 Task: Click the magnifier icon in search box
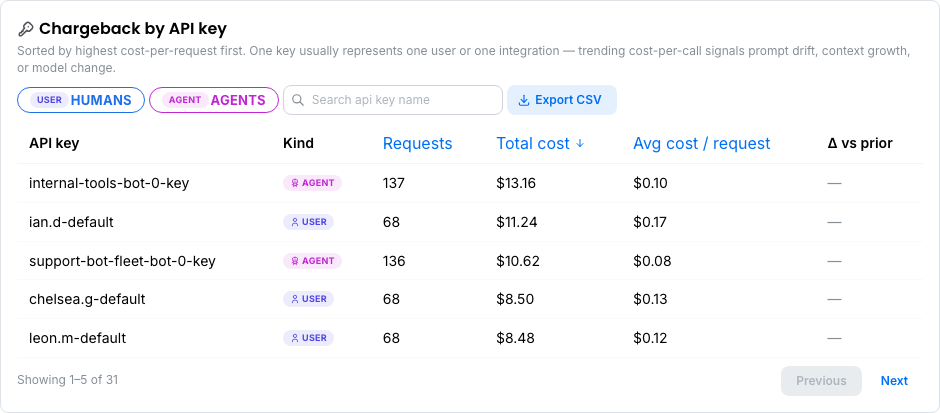pos(298,100)
